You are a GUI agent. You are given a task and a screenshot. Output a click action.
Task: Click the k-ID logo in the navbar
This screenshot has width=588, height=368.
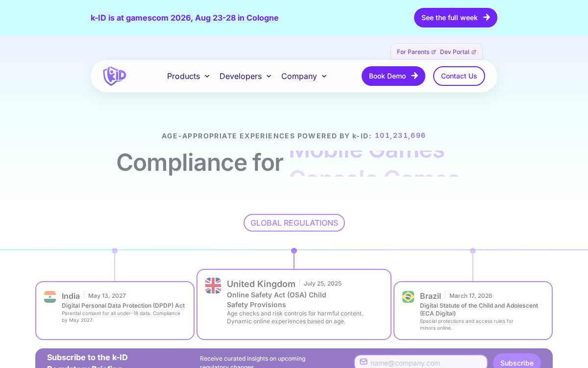[115, 76]
